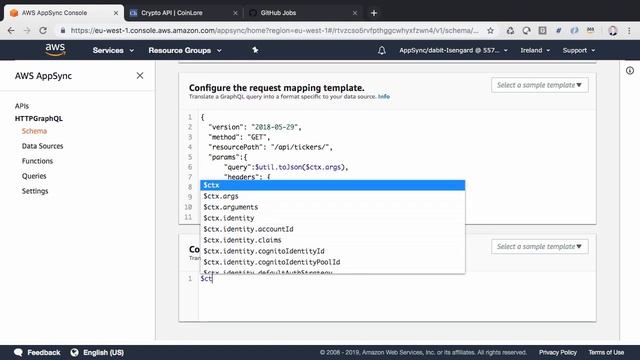Choose $ctx.arguments from autocomplete list

(x=332, y=207)
